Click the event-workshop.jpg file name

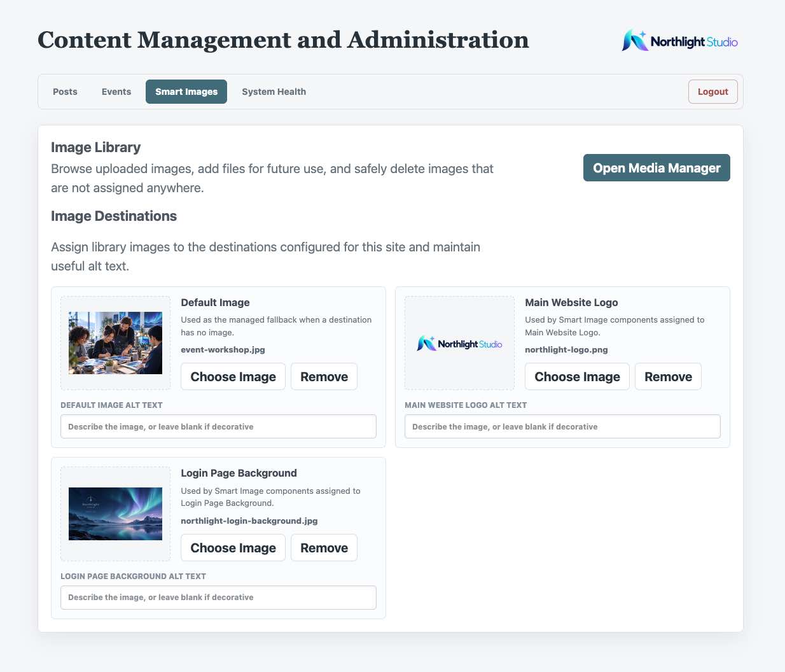click(223, 349)
